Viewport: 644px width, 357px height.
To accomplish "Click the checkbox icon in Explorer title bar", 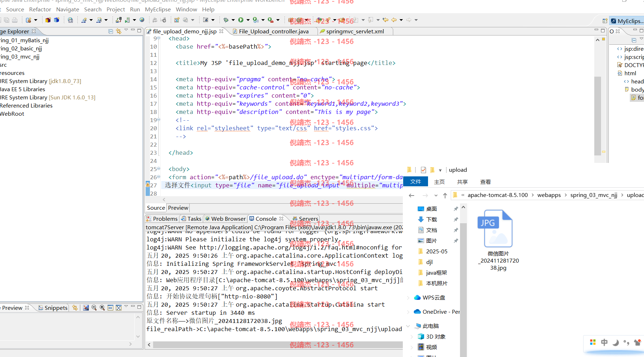I will pos(423,170).
